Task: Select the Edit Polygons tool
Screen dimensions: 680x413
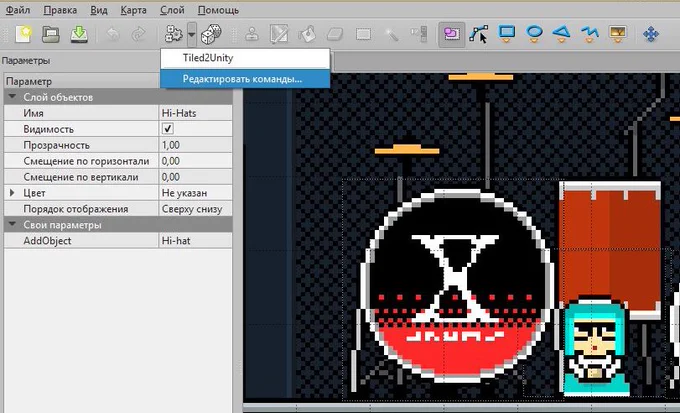Action: (x=479, y=34)
